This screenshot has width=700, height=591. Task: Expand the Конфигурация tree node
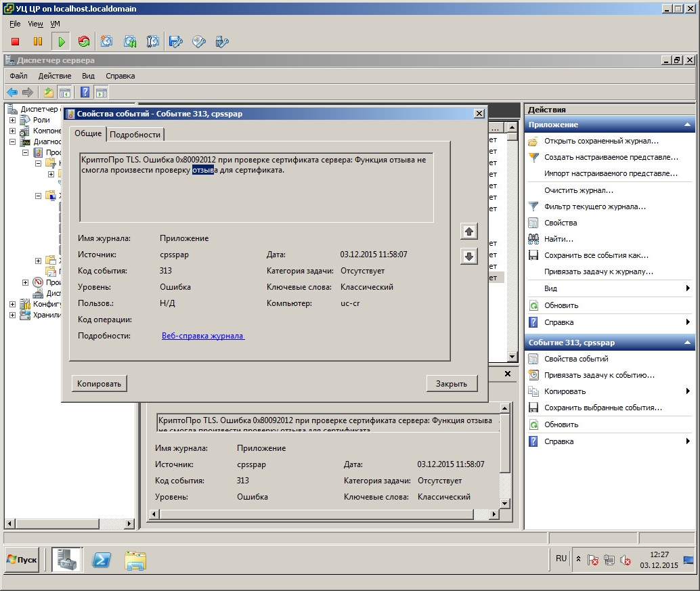tap(12, 304)
